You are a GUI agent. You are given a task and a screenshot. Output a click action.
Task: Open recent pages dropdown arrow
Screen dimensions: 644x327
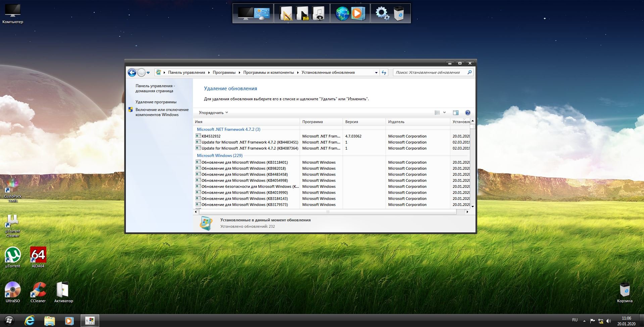pos(148,73)
